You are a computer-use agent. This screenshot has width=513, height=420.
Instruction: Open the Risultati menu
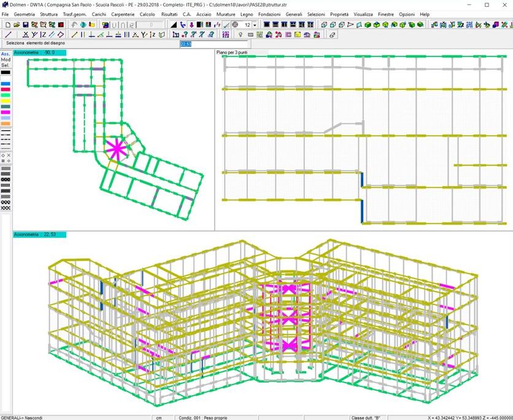point(169,13)
